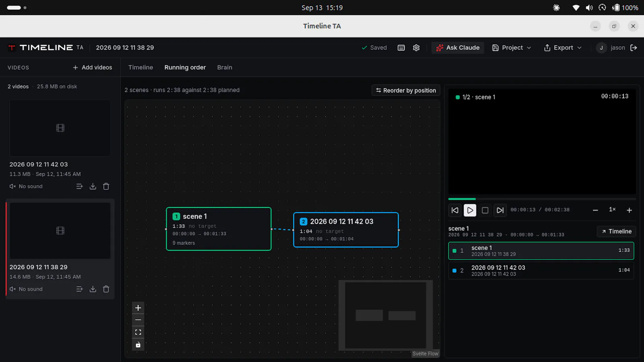Add 2026 09 12 11 42 03 to running order
This screenshot has width=644, height=362.
[79, 186]
